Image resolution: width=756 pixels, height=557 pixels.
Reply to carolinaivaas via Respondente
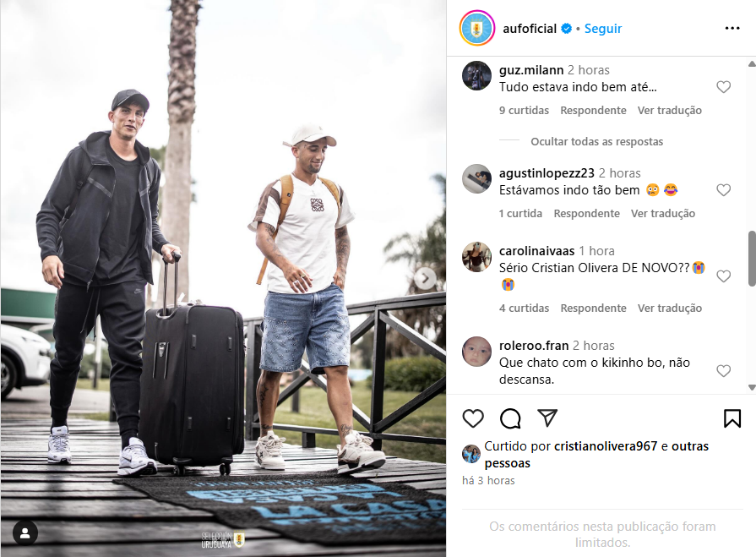[594, 309]
